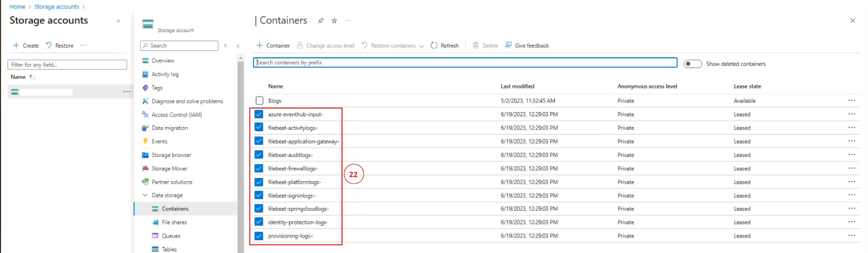
Task: Open more options for identity-protection-logs- row
Action: 851,222
